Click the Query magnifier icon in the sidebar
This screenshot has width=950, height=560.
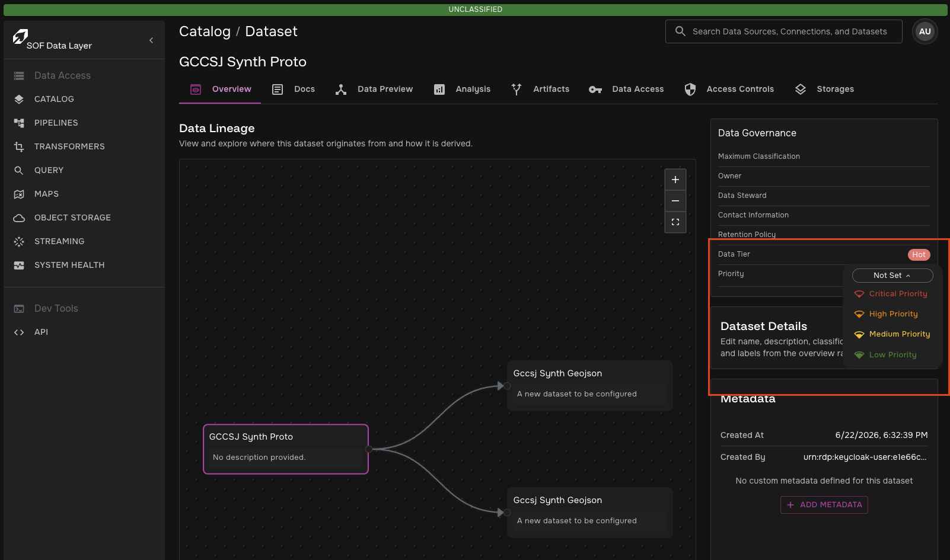point(19,171)
